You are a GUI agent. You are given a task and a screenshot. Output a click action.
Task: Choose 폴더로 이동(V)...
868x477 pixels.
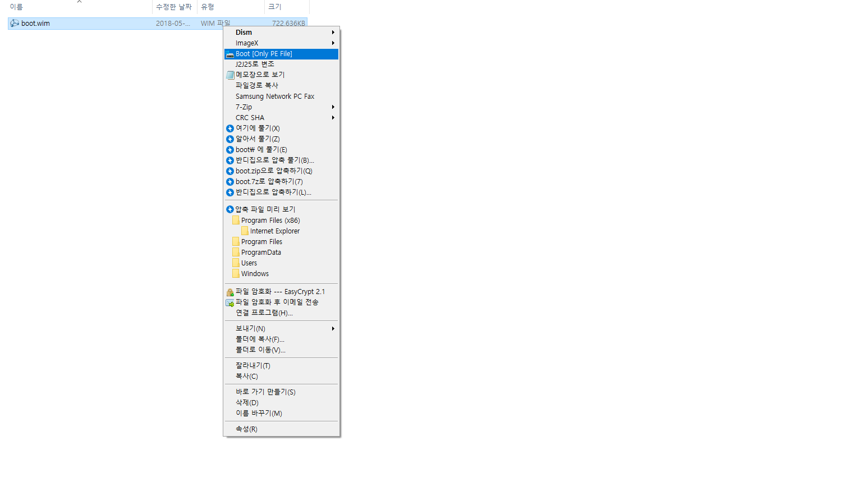[x=281, y=350]
